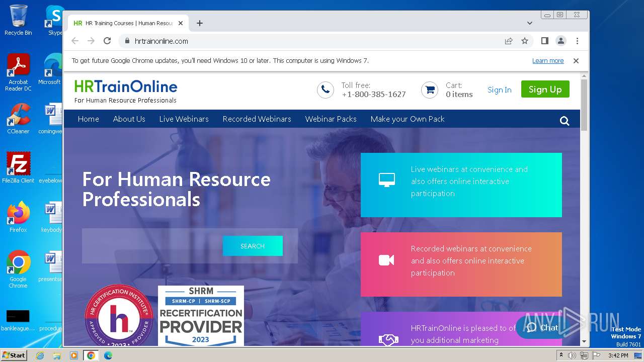The width and height of the screenshot is (644, 362).
Task: Open the Recorded webinars card text
Action: click(471, 261)
